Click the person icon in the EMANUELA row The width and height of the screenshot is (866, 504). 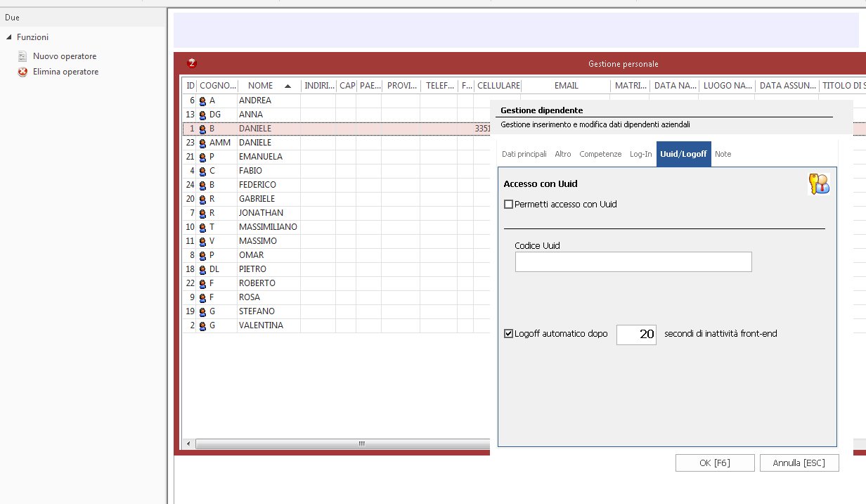pyautogui.click(x=202, y=157)
